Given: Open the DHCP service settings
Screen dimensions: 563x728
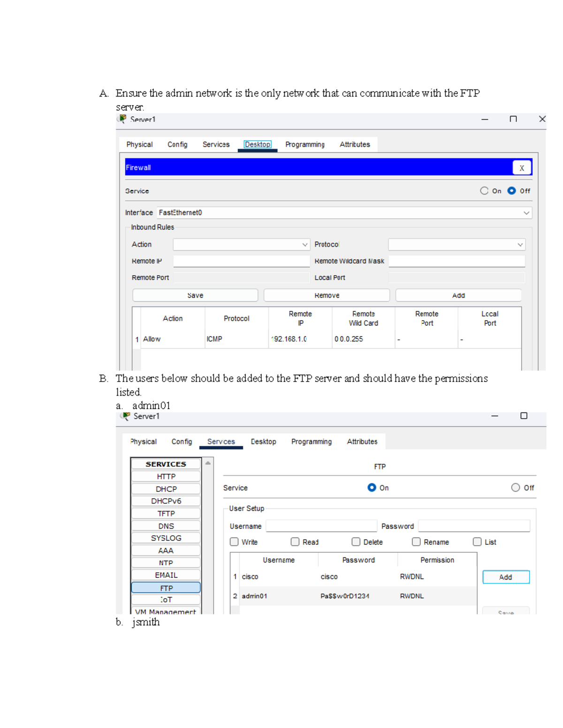Looking at the screenshot, I should (x=166, y=488).
